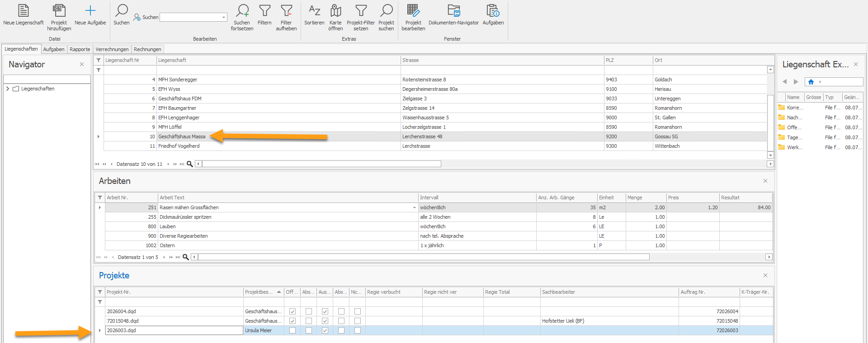This screenshot has height=343, width=868.
Task: Switch to the Liegenschaften tab
Action: 21,49
